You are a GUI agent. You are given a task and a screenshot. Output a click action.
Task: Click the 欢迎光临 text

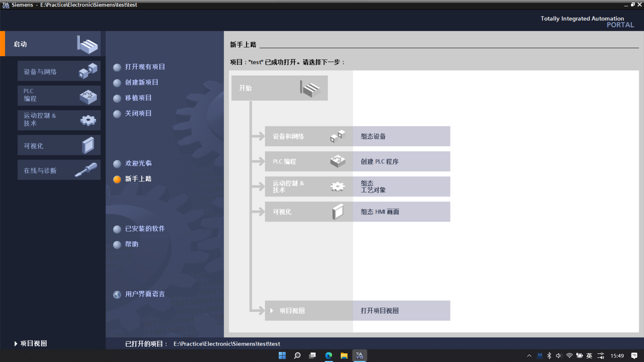pyautogui.click(x=138, y=163)
